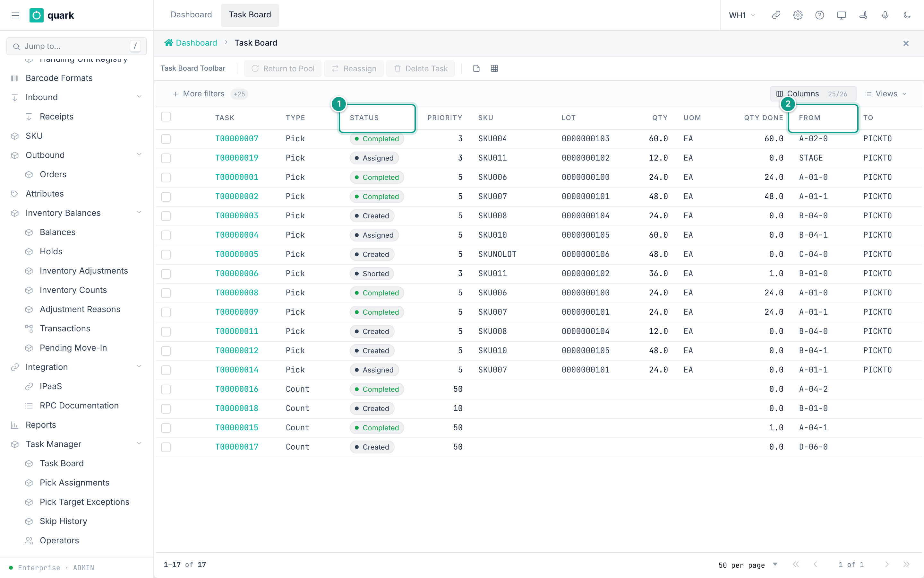Click the monitor display icon
Image resolution: width=924 pixels, height=578 pixels.
click(x=841, y=15)
